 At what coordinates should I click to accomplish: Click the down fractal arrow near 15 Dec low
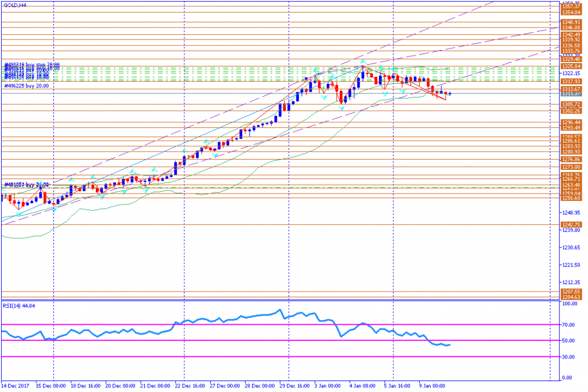tap(55, 209)
